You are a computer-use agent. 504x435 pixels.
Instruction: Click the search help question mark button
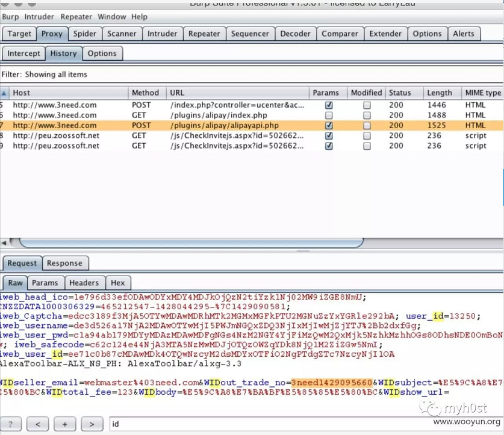coord(10,424)
